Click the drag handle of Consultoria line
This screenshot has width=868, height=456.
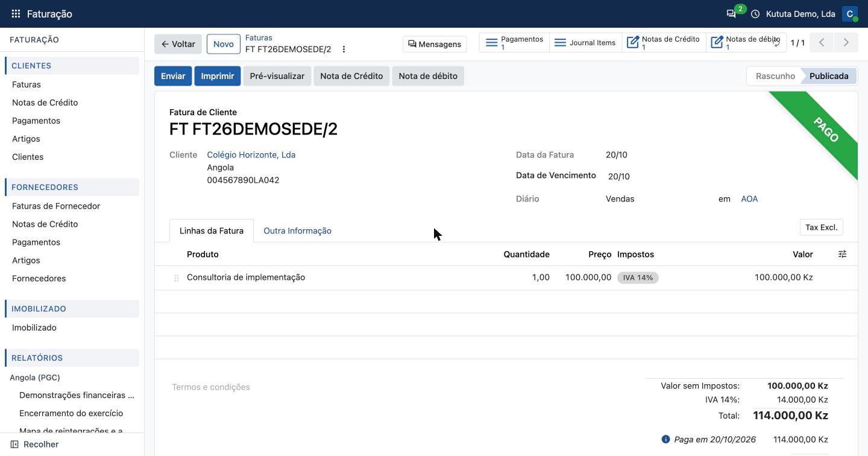coord(176,278)
